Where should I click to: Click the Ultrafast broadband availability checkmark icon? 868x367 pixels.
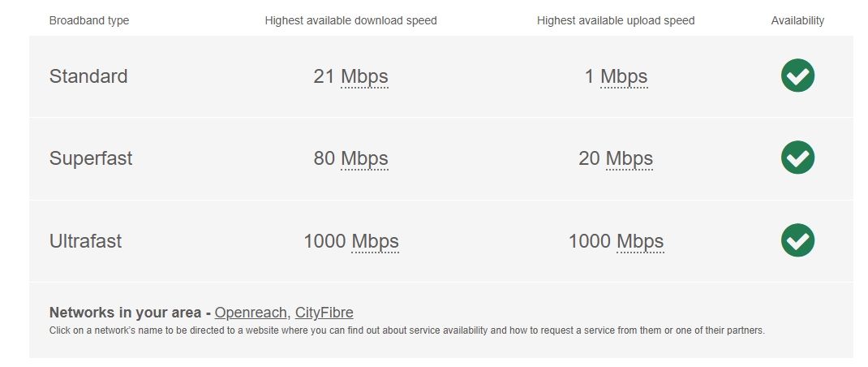(797, 240)
